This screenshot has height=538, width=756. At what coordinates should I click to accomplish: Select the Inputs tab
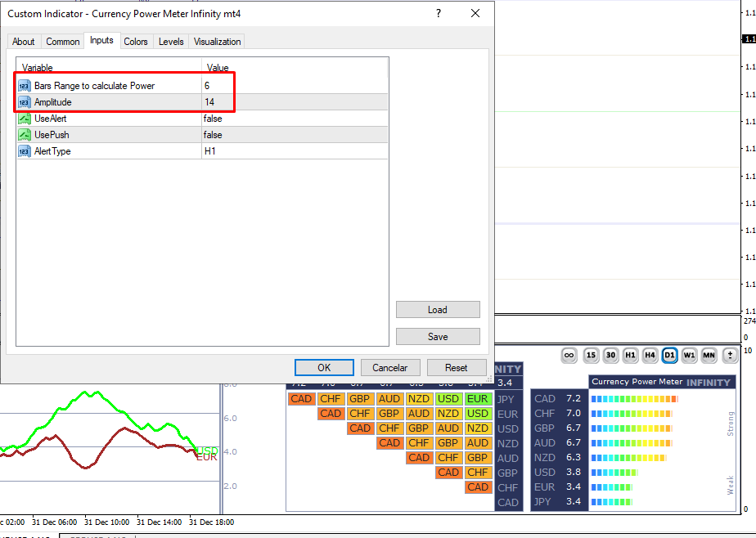click(x=101, y=40)
